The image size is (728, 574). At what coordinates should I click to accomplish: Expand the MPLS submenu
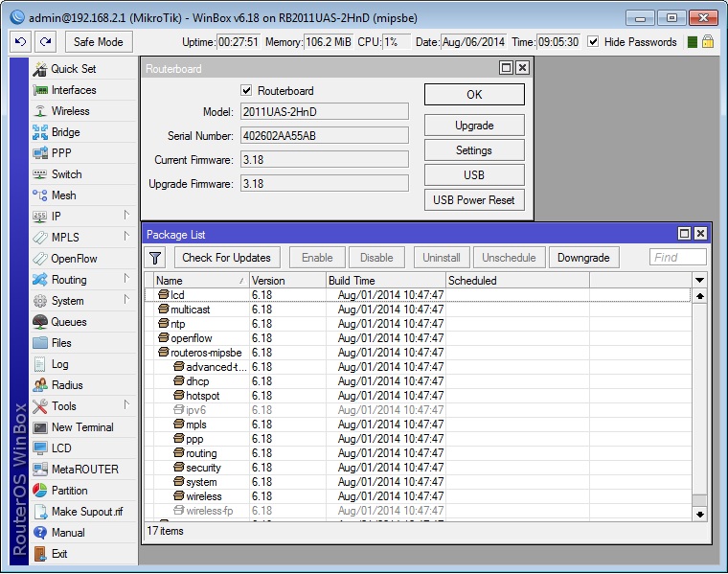tap(126, 237)
